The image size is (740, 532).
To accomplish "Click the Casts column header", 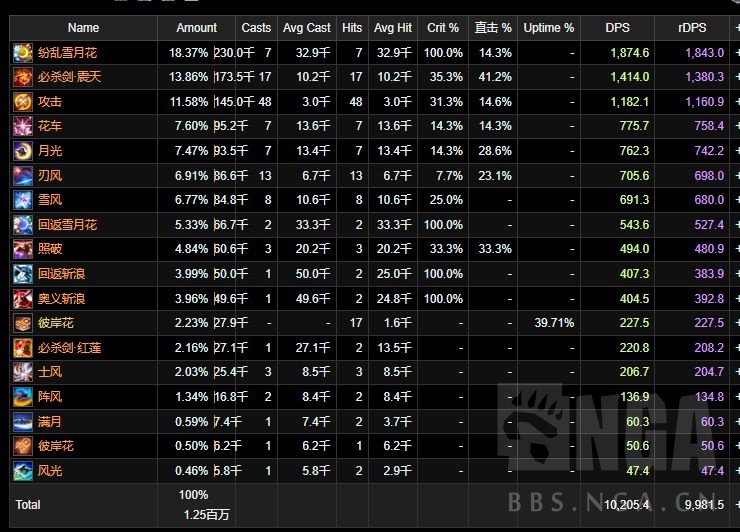I will tap(256, 28).
